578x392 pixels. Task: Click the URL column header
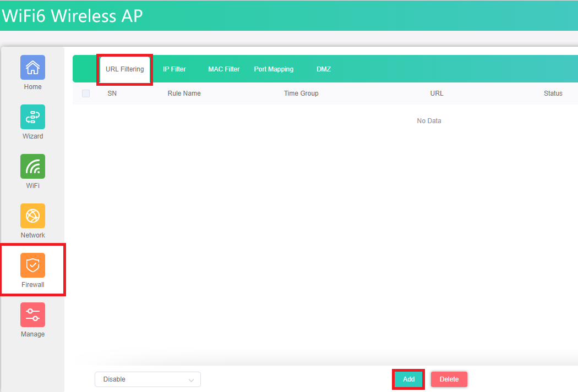(x=437, y=93)
